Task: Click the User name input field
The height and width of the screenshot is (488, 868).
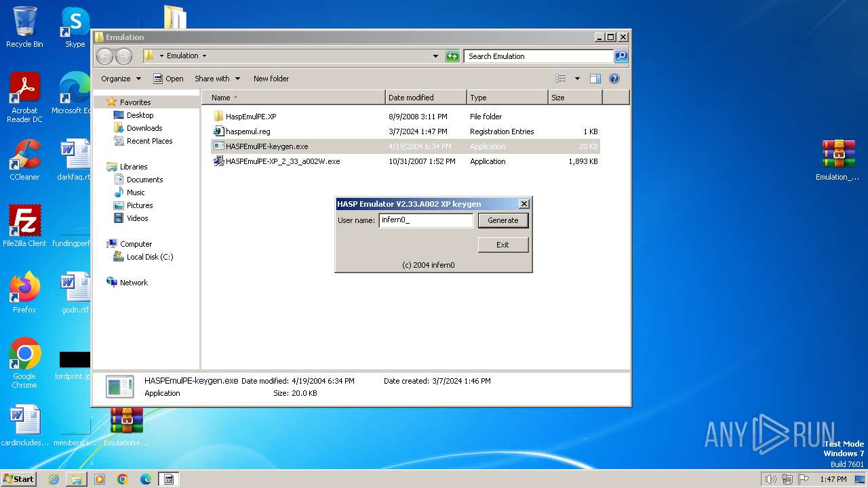Action: tap(426, 220)
